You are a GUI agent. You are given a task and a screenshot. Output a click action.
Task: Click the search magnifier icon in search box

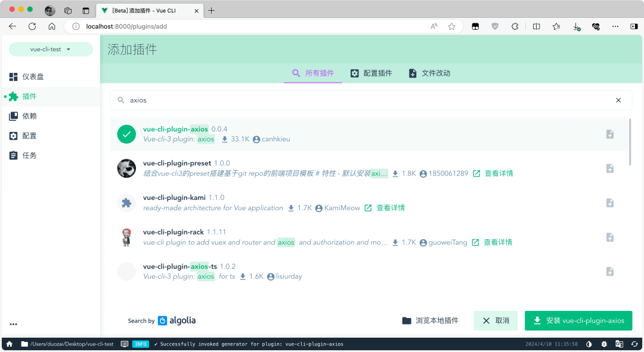[x=120, y=100]
